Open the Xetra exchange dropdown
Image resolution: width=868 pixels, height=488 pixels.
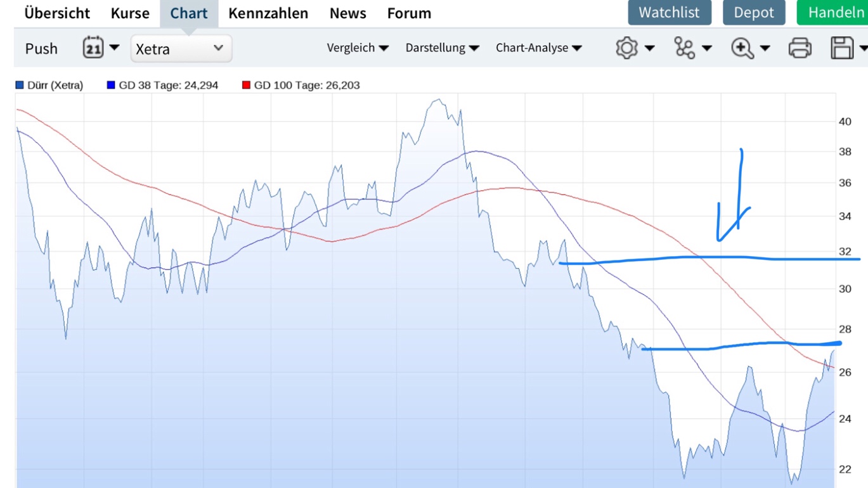181,48
